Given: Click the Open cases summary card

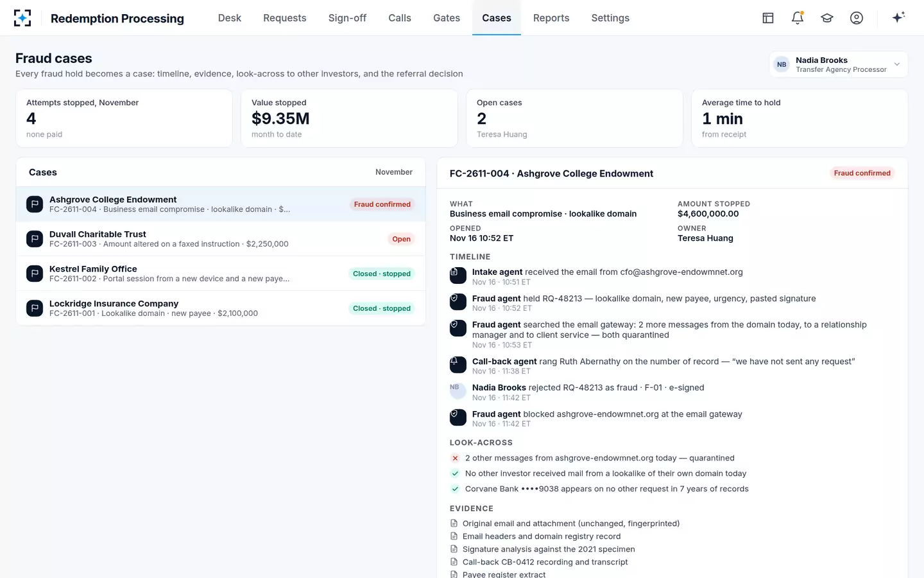Looking at the screenshot, I should 575,118.
